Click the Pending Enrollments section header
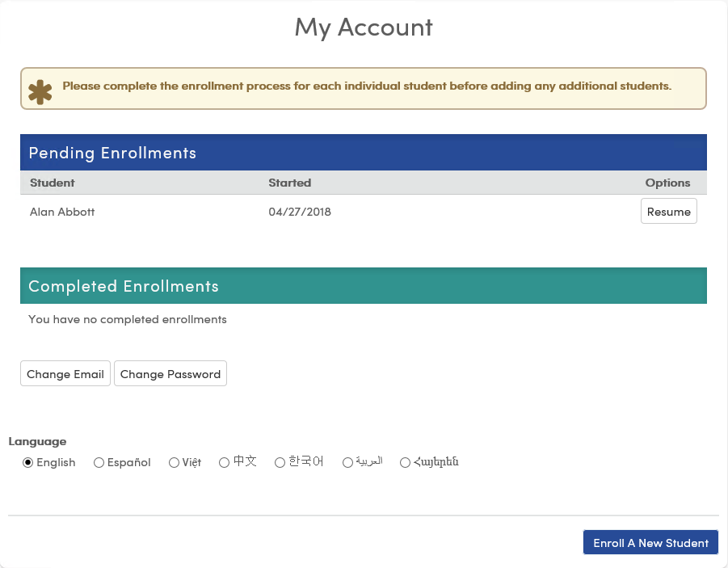Screen dimensions: 728x568 pyautogui.click(x=363, y=153)
